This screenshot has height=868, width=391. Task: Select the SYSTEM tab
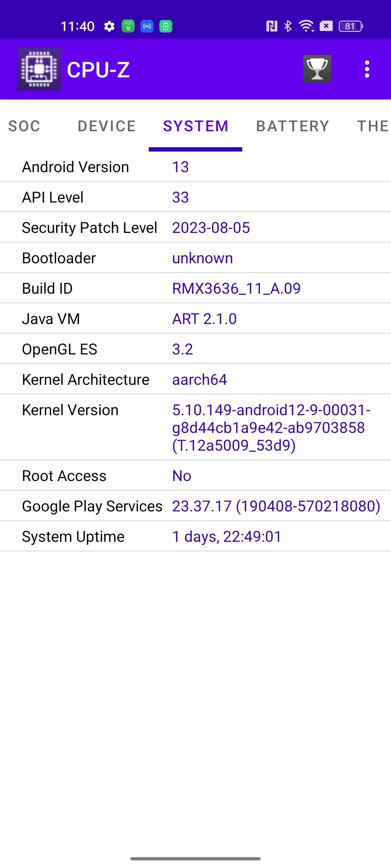click(x=195, y=126)
